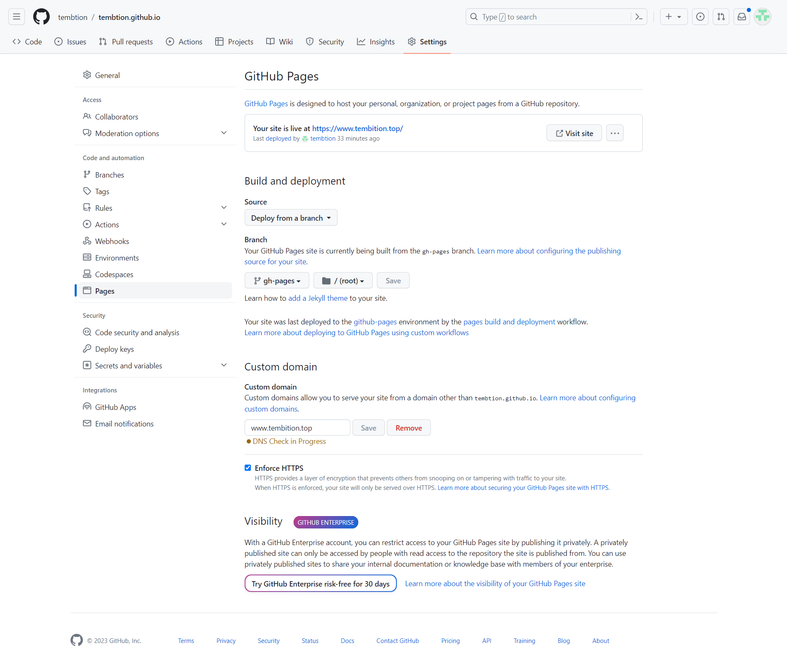Go to GitHub home via Octocat logo
This screenshot has height=672, width=787.
41,17
